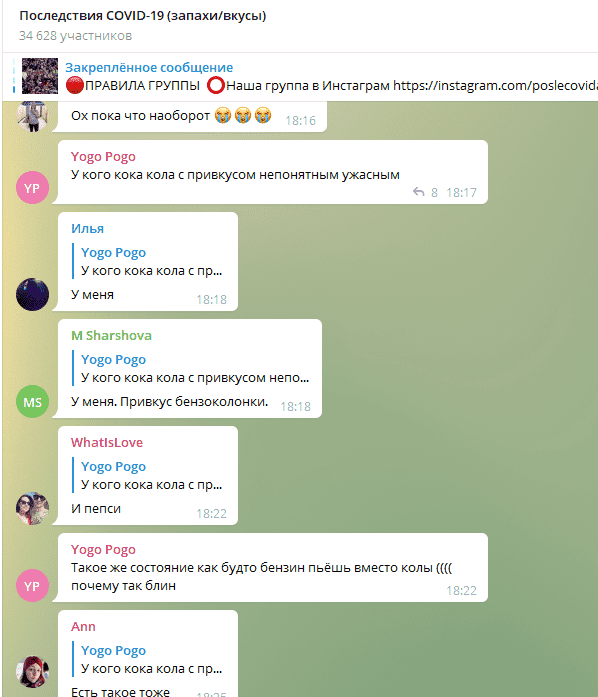
Task: Click sender name WhatIsLove
Action: pyautogui.click(x=107, y=442)
